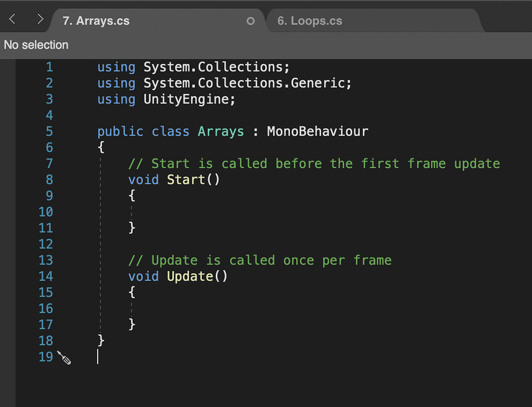Click line number 5 in the gutter
Image resolution: width=532 pixels, height=407 pixels.
49,131
